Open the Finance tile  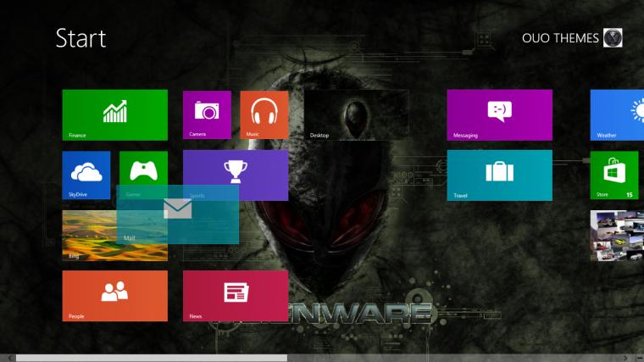[115, 115]
